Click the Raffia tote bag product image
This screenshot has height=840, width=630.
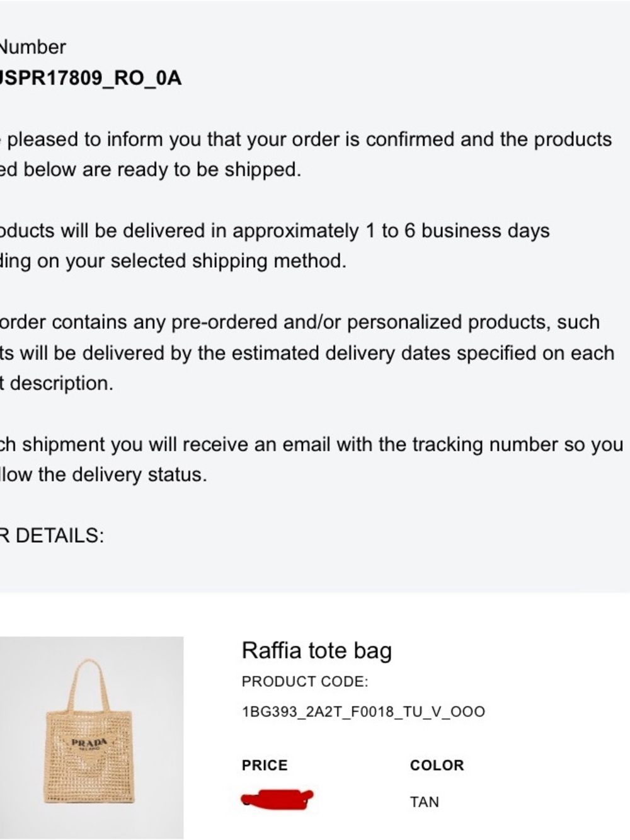point(91,737)
